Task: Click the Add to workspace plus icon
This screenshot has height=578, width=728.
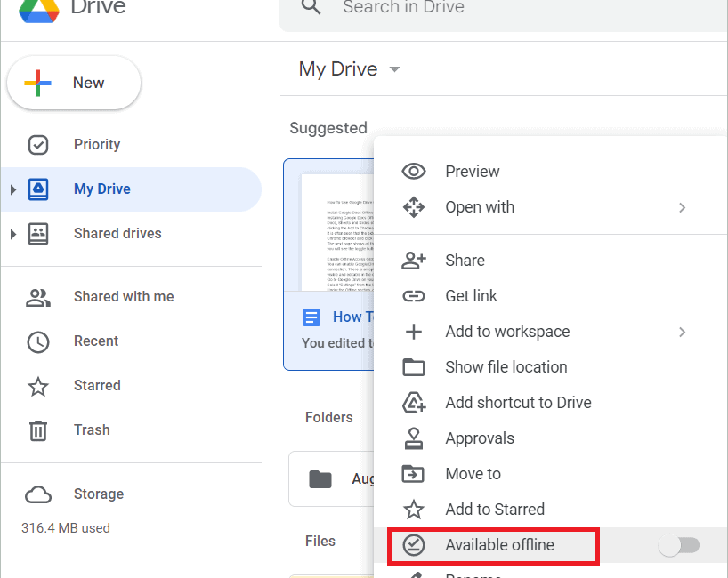Action: tap(414, 332)
